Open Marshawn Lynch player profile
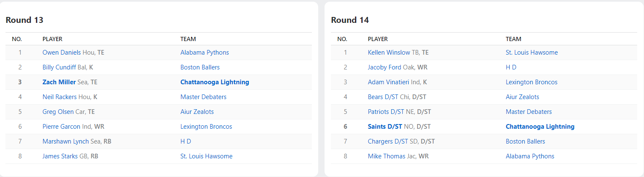The width and height of the screenshot is (644, 177). tap(65, 141)
